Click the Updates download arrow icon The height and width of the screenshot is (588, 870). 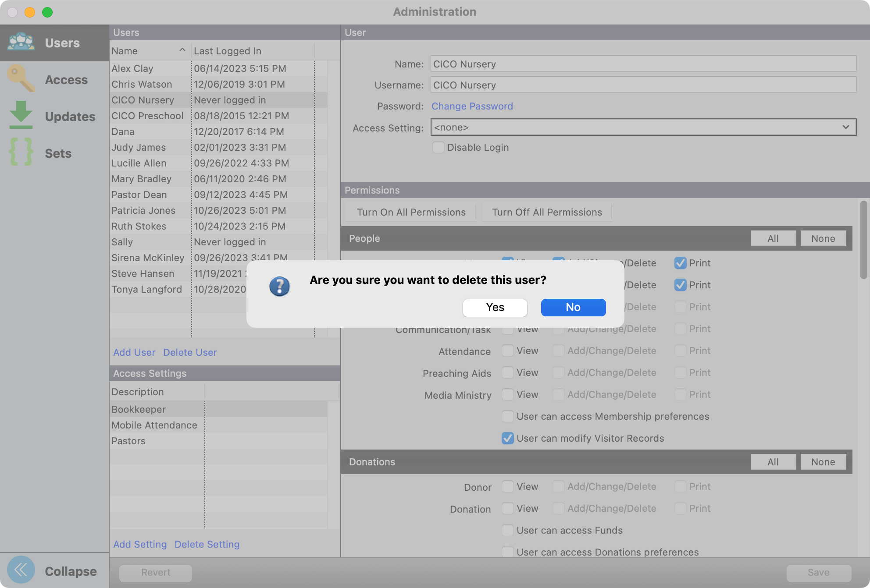click(21, 115)
